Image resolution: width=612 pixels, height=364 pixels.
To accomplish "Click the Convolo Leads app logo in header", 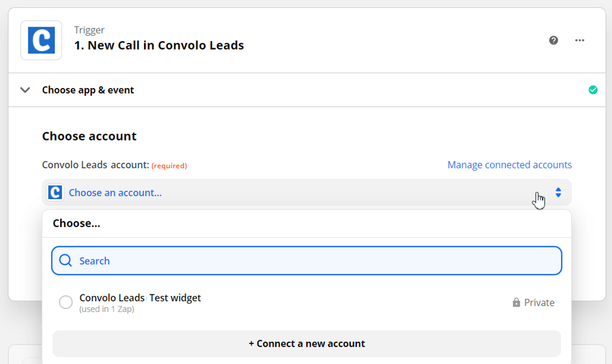I will pos(41,40).
